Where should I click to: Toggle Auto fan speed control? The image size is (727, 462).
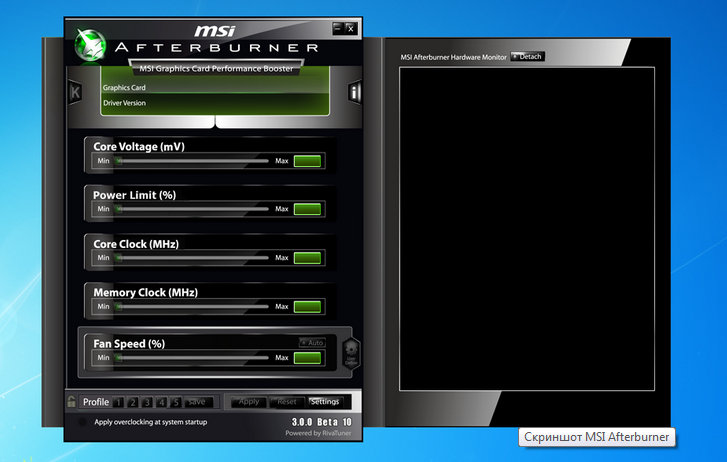point(312,343)
